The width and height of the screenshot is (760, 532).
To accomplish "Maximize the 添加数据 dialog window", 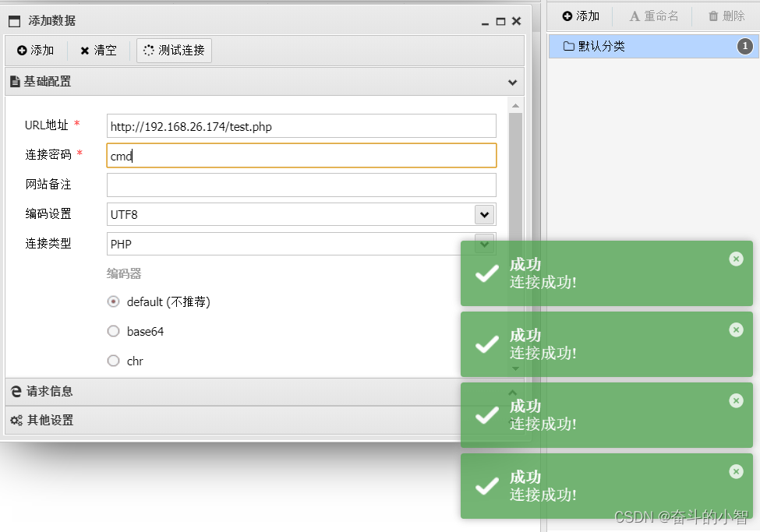I will tap(500, 21).
